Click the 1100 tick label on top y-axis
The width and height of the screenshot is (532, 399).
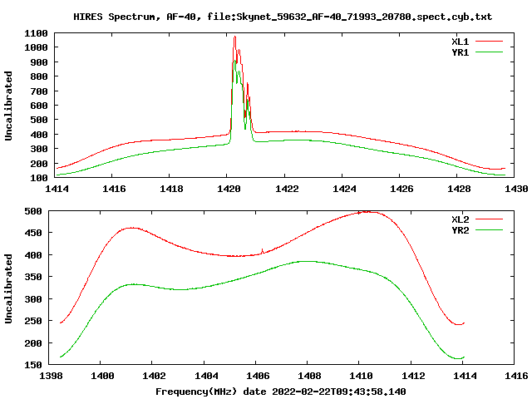point(36,33)
